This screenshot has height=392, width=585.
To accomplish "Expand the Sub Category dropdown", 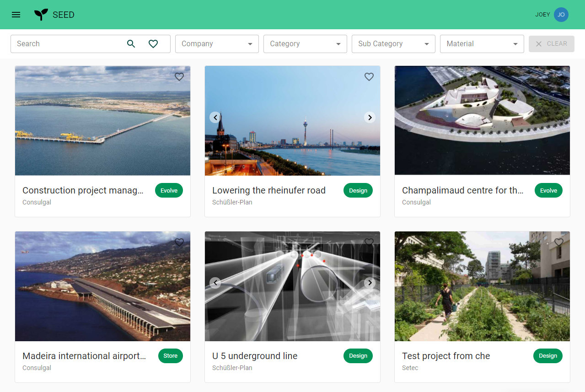I will [393, 44].
